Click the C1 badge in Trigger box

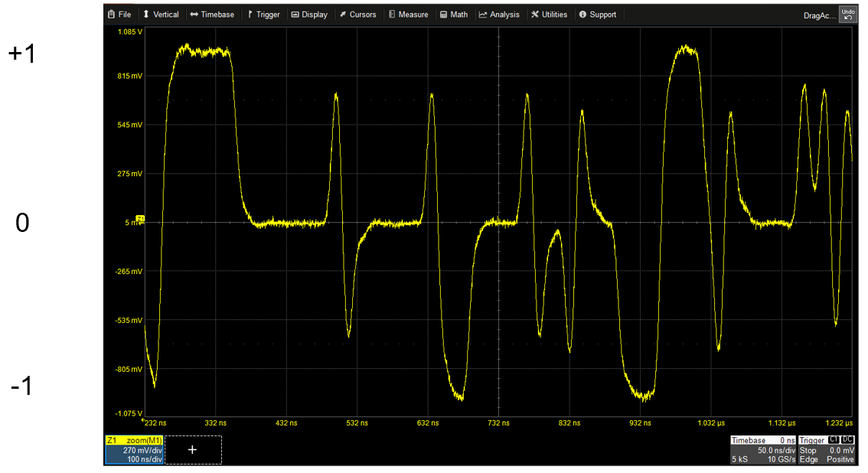pos(834,440)
